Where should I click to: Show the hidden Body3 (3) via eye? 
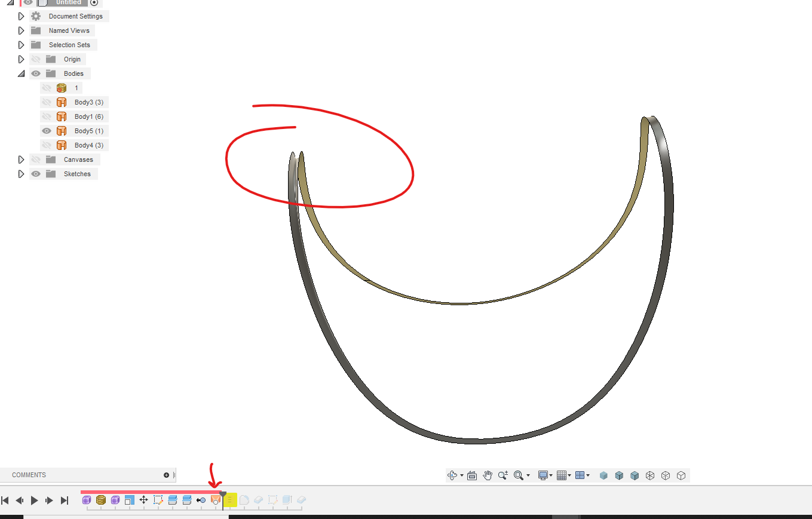point(47,102)
